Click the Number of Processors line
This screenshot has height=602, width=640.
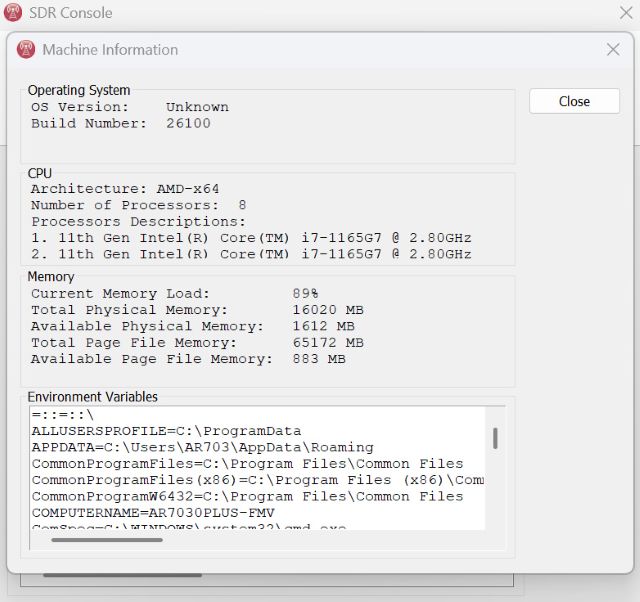pos(139,205)
